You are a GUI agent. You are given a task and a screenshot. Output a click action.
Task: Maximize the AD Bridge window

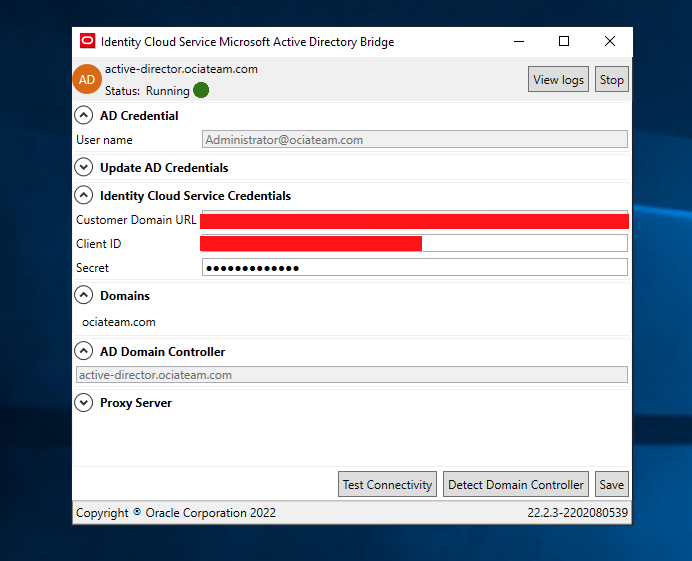point(564,41)
